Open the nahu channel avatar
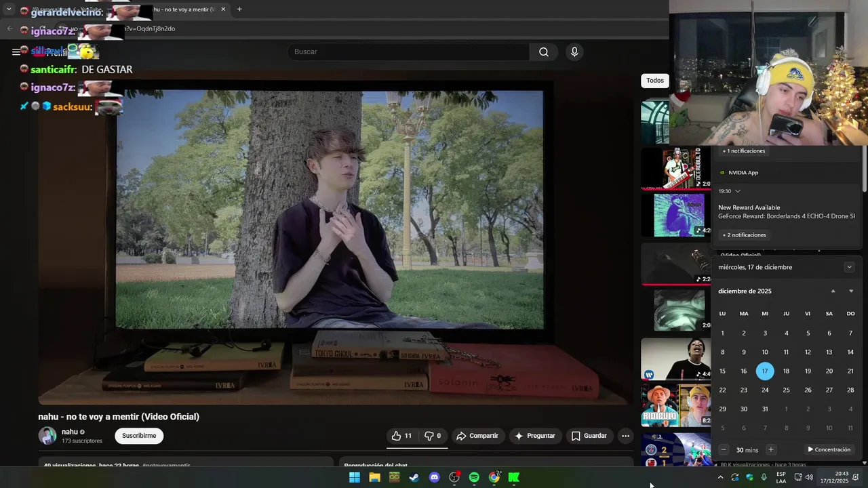This screenshot has height=488, width=868. 47,436
